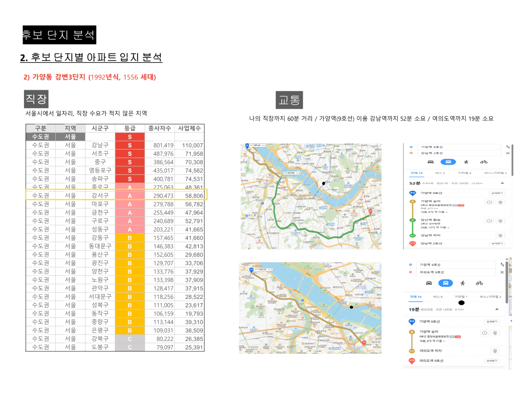The height and width of the screenshot is (399, 532).
Task: Open street view for 가양역 승차, Yeouido route
Action: 495,333
